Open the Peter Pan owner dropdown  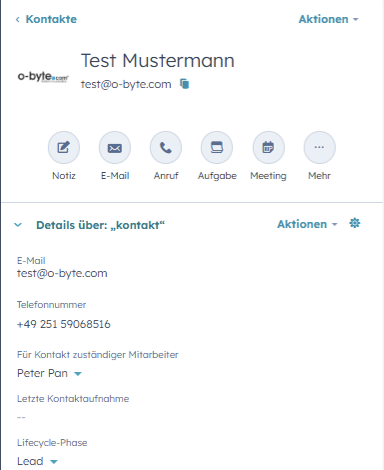pyautogui.click(x=49, y=373)
